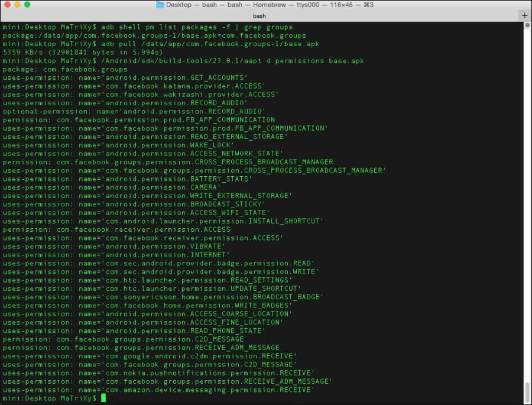Click the katana.provider.ACCESS permission line
Viewport: 532px width, 405px height.
(134, 86)
